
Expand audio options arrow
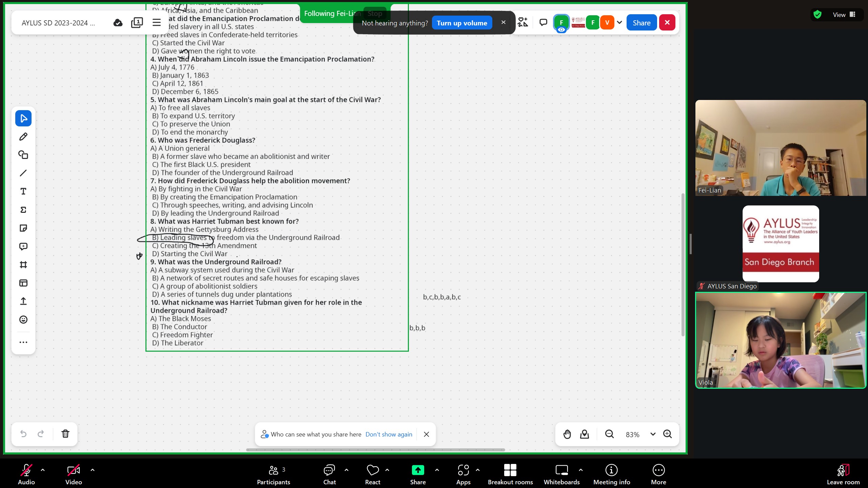click(x=43, y=470)
